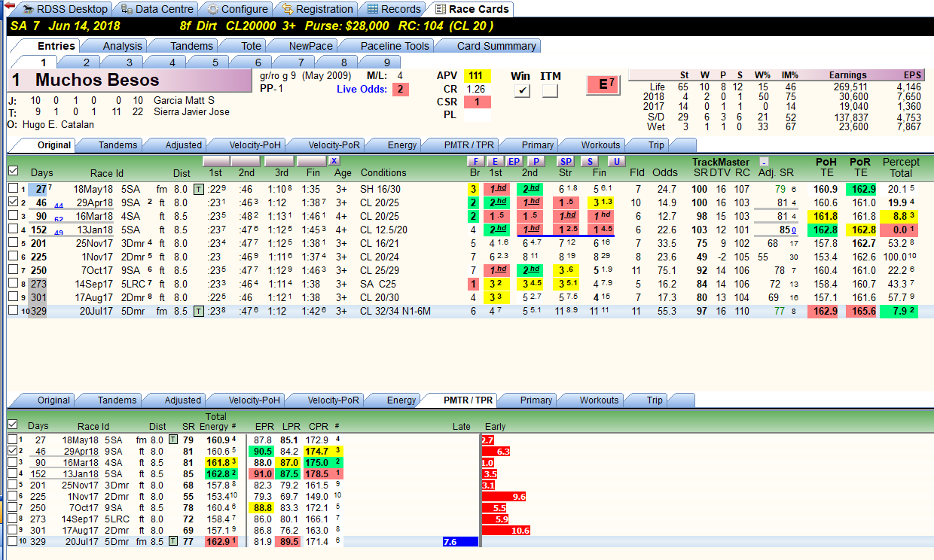Click the horse name Muchos Besos
Image resolution: width=934 pixels, height=560 pixels.
(97, 81)
